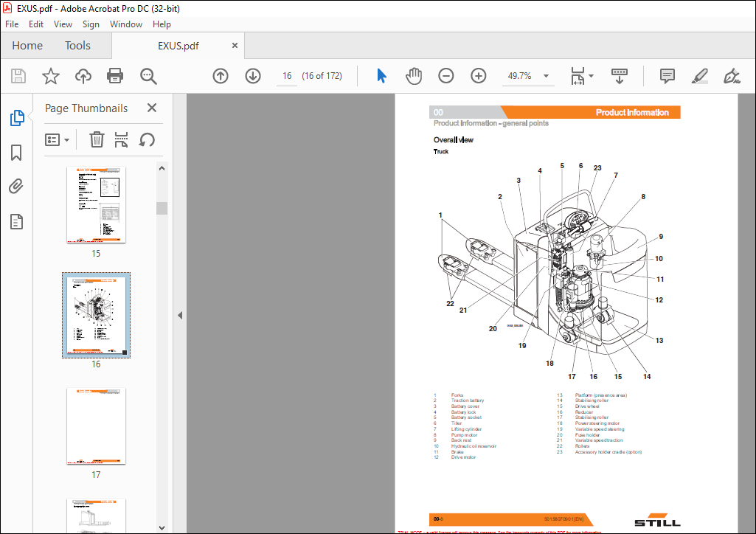Add a comment sticky note
The height and width of the screenshot is (534, 756).
667,76
